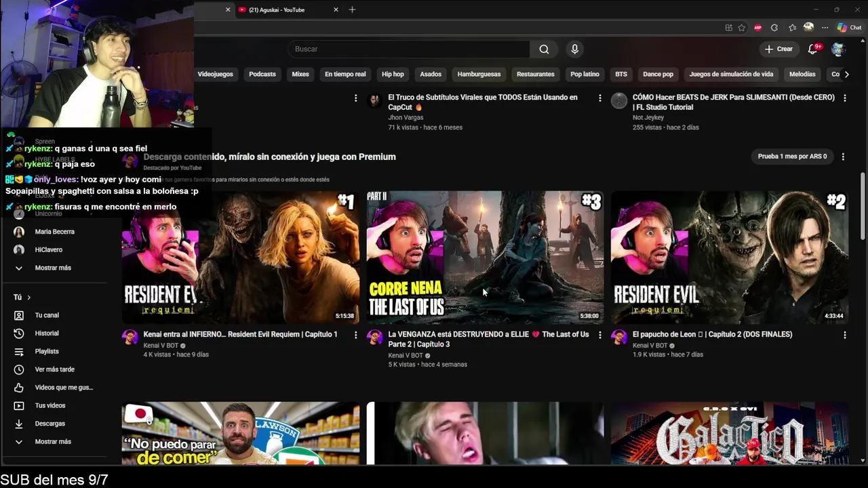868x488 pixels.
Task: Click Not Jeykey channel avatar
Action: (619, 101)
